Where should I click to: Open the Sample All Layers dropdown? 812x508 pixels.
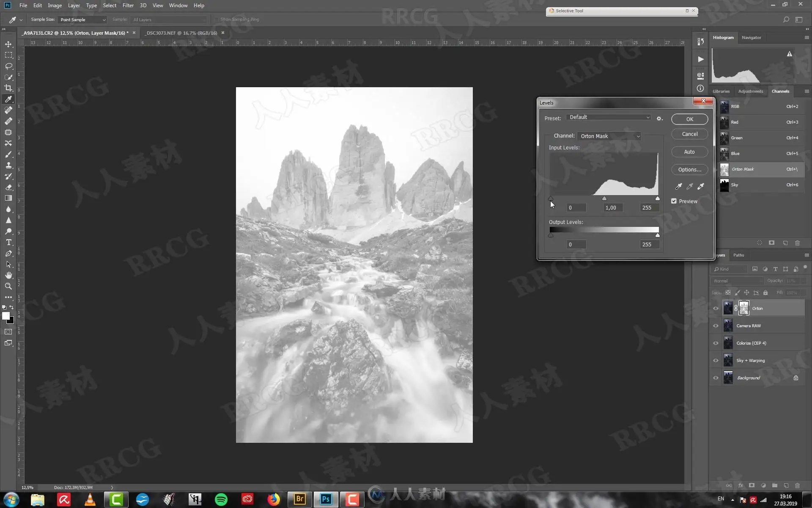click(x=169, y=19)
